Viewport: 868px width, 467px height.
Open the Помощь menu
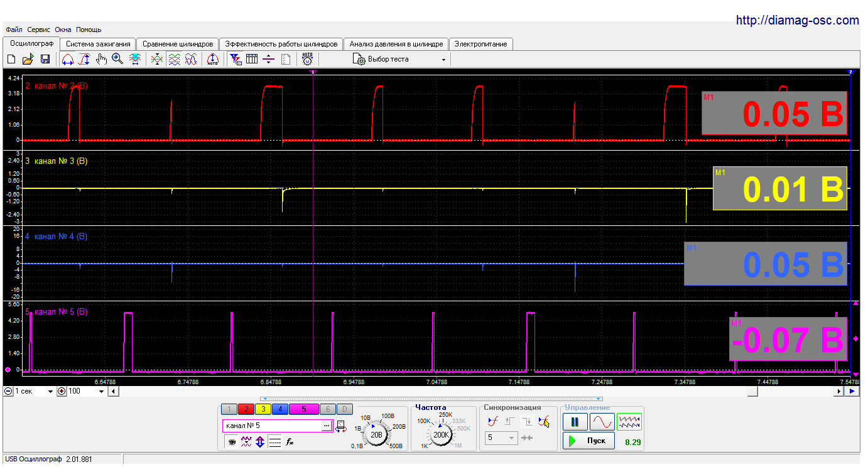[x=89, y=30]
